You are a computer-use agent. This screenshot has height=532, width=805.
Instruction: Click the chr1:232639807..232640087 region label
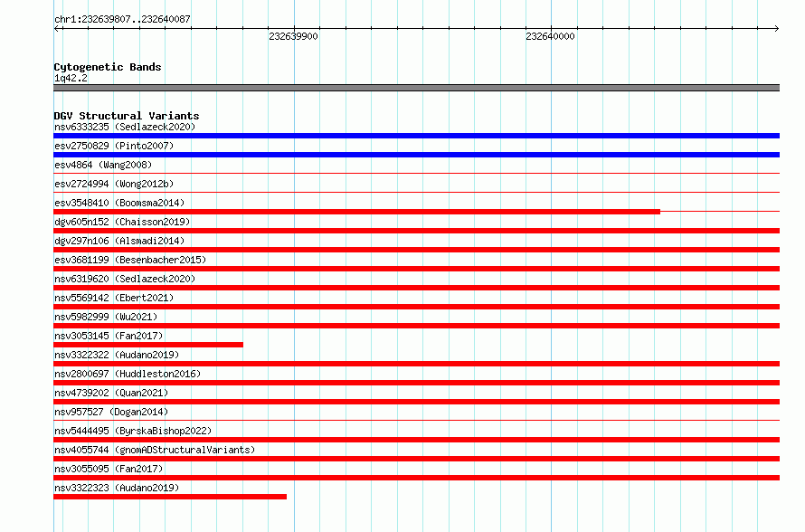click(x=122, y=19)
